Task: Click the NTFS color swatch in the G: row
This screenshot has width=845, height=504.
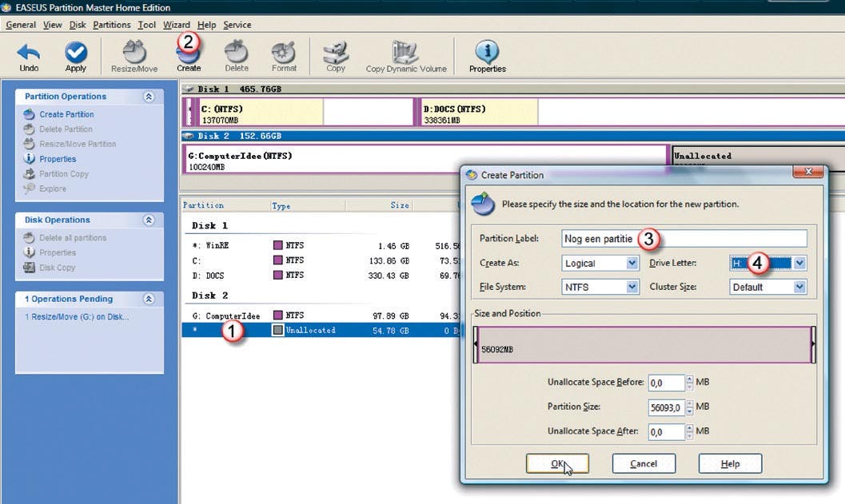Action: click(x=278, y=315)
